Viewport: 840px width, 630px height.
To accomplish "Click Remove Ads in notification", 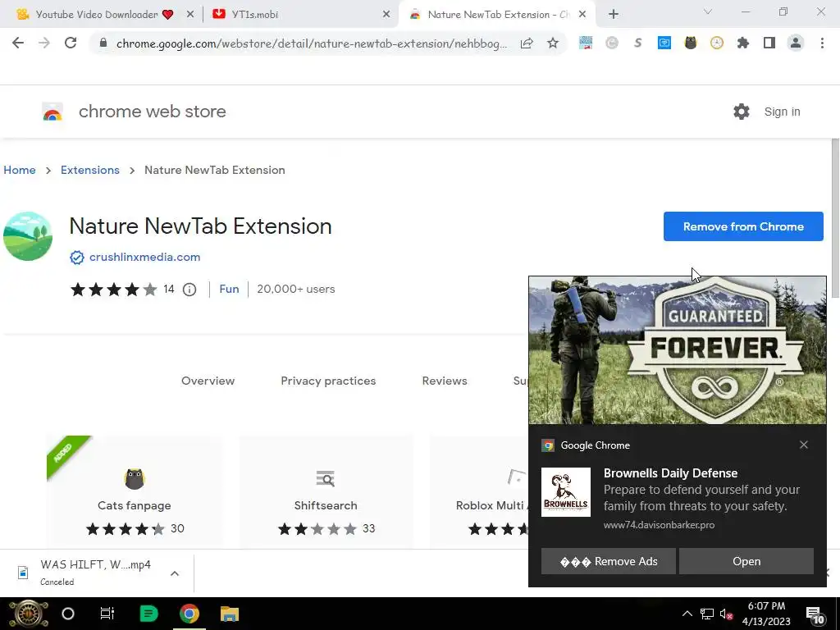I will click(x=608, y=561).
